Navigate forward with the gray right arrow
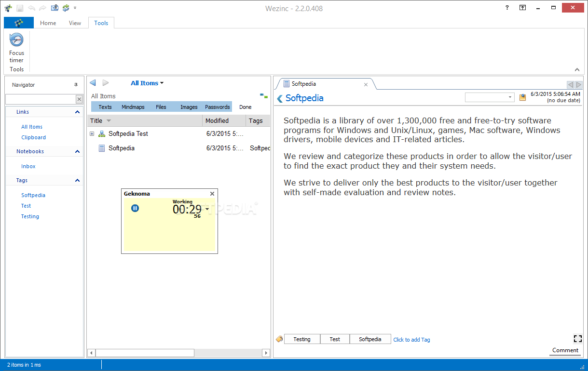 pyautogui.click(x=106, y=83)
